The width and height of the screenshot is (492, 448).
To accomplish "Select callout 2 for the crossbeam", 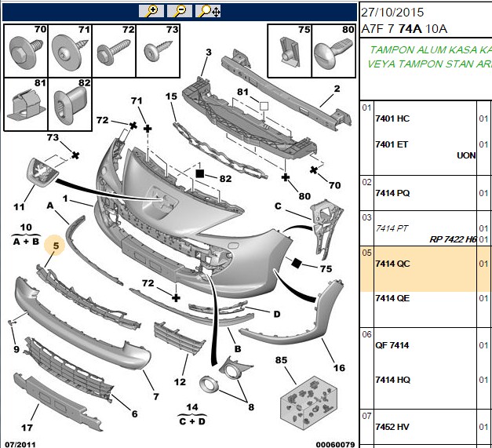I will pos(337,89).
